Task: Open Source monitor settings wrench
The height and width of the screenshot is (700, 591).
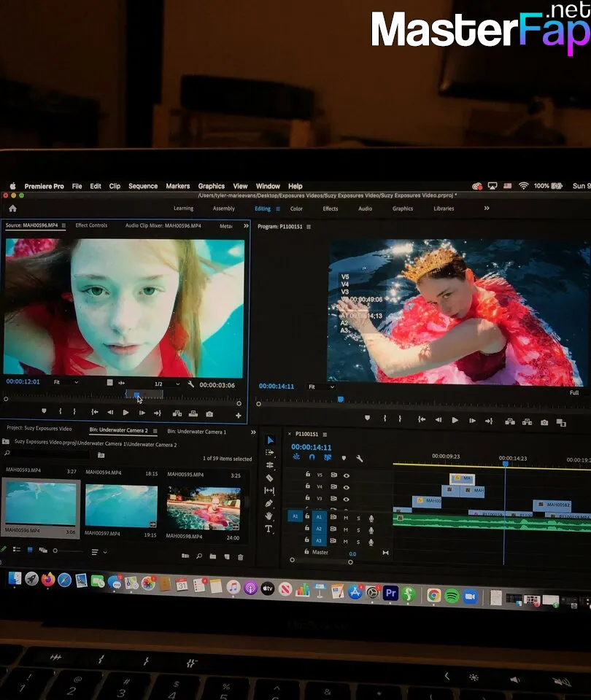Action: coord(190,384)
